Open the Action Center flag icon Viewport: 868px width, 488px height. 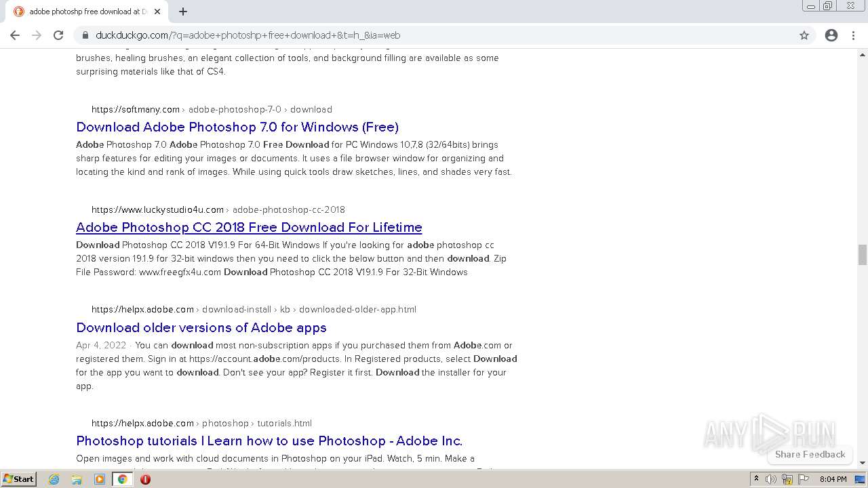click(x=802, y=479)
